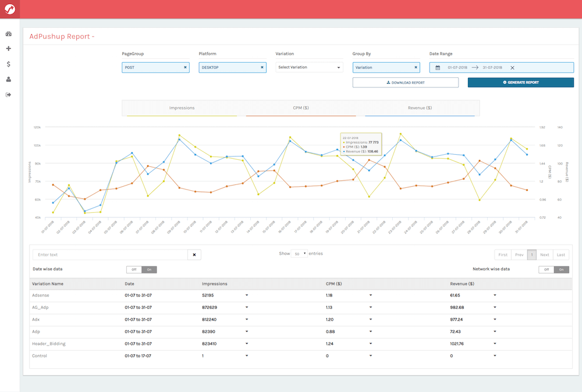Click the calendar icon in Date Range
Viewport: 582px width, 392px height.
(x=438, y=67)
